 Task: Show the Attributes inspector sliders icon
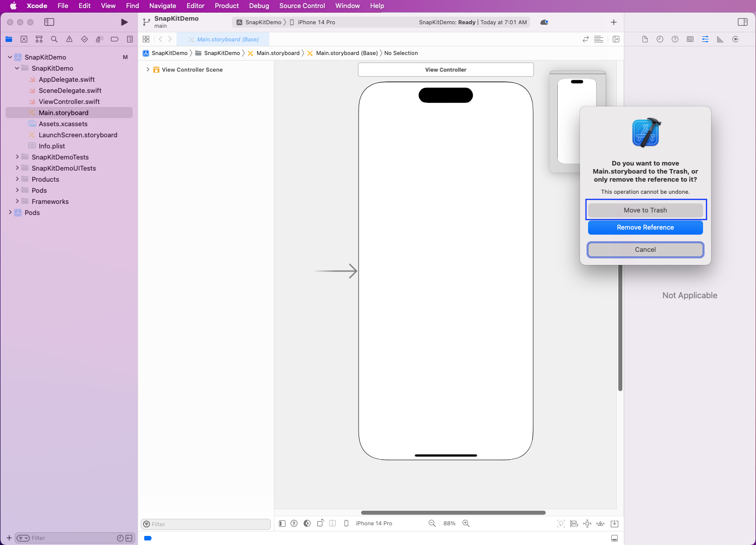click(705, 39)
